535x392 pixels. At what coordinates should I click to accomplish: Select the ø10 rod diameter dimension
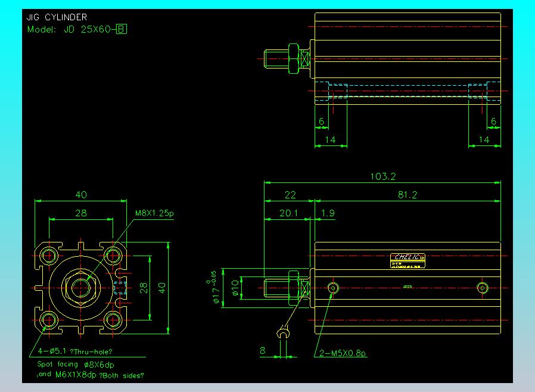click(x=235, y=288)
